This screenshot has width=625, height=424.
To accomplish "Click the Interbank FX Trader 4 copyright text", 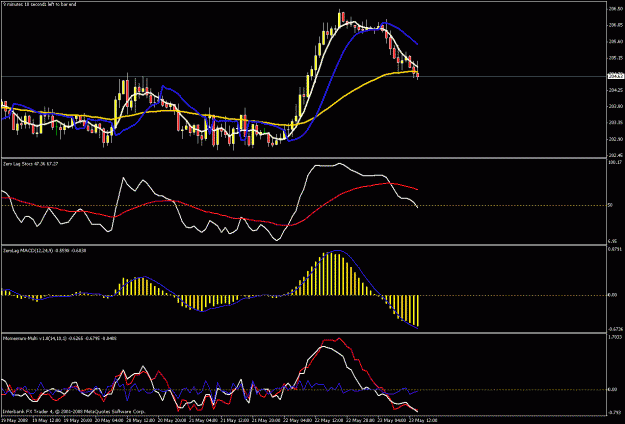I will 74,411.
